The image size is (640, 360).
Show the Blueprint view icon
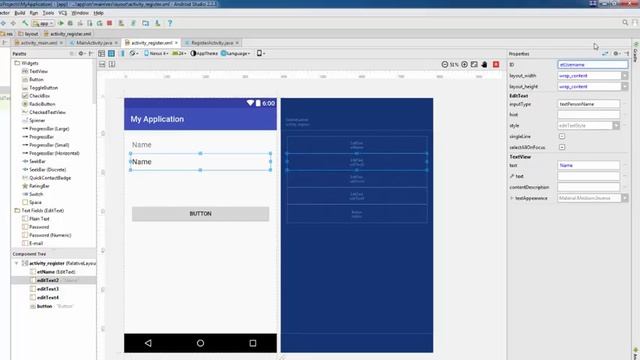click(111, 53)
